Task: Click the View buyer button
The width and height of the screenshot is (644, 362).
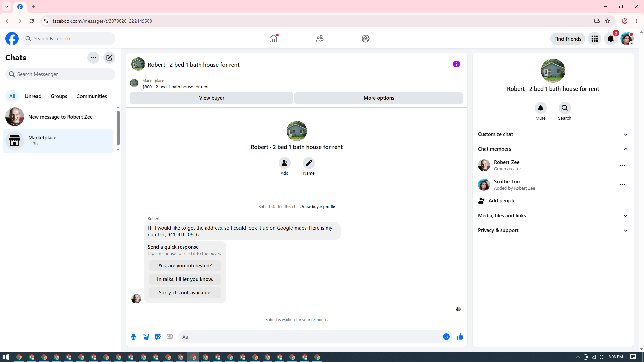Action: 211,98
